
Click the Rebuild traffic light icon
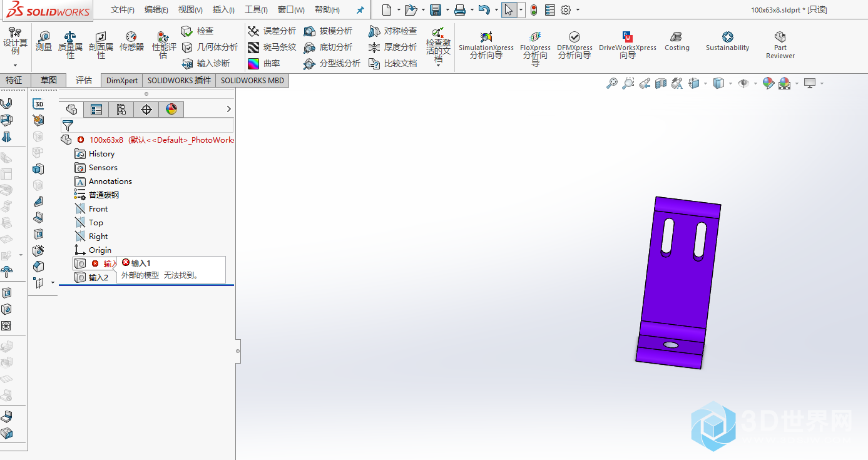pos(534,10)
